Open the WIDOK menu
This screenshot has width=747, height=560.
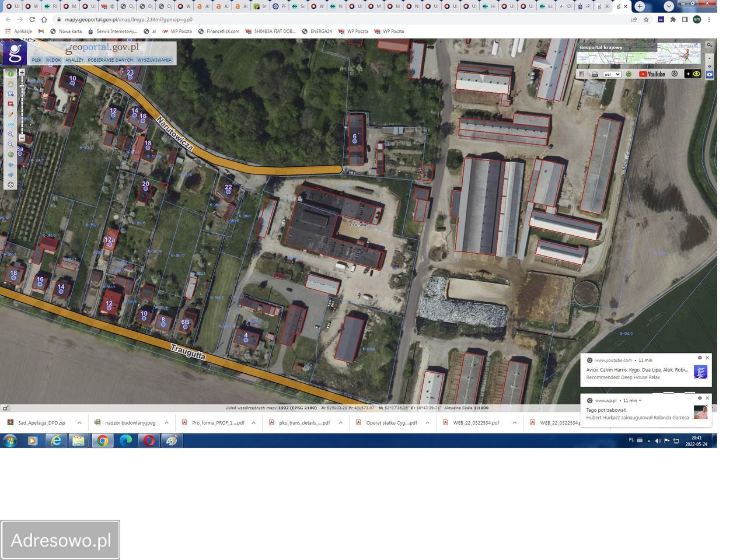coord(54,60)
